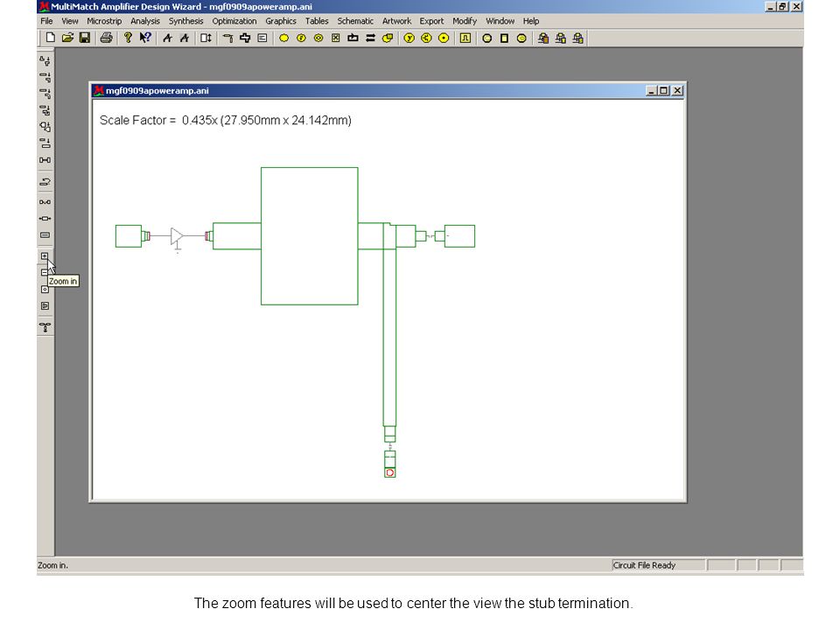Open the Analysis menu

tap(145, 21)
